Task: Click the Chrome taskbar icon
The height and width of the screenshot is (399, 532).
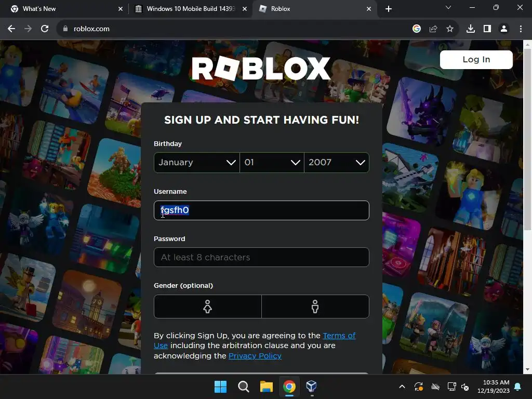Action: point(289,387)
